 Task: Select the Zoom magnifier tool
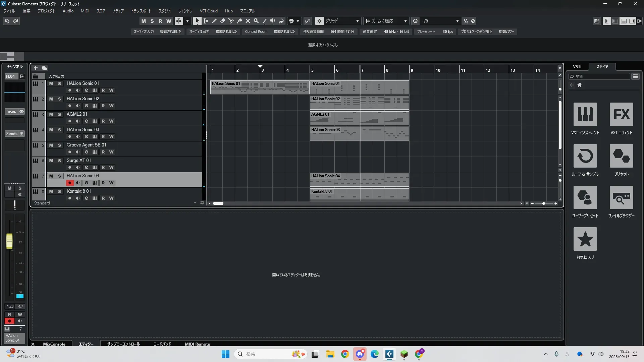tap(256, 21)
